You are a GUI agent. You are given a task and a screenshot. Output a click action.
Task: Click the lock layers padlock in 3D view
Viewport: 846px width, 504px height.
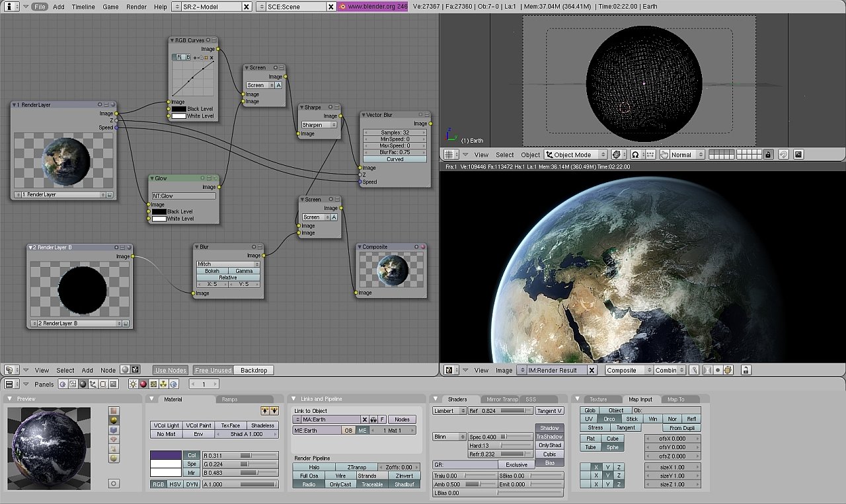768,155
